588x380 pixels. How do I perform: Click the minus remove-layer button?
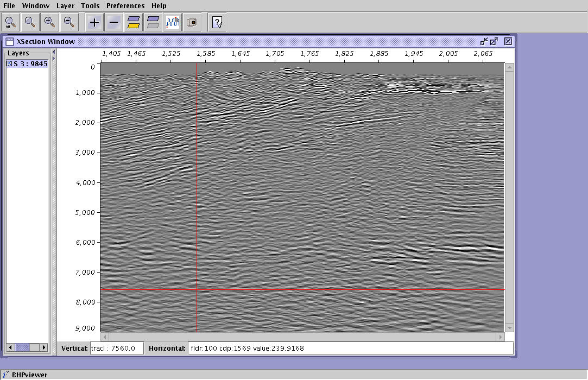pos(114,22)
